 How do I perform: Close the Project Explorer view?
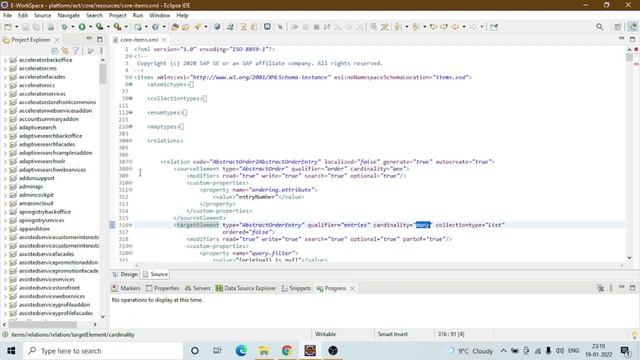point(57,40)
